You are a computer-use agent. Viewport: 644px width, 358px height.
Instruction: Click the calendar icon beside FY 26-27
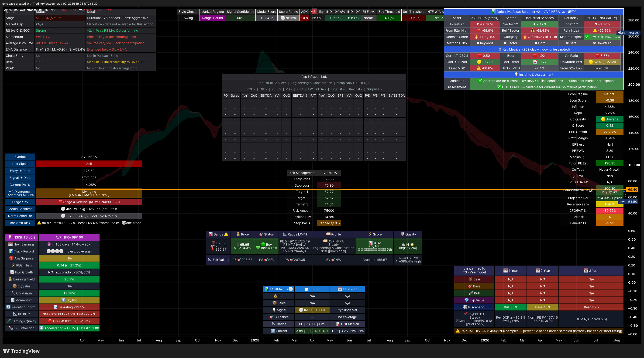pos(340,289)
